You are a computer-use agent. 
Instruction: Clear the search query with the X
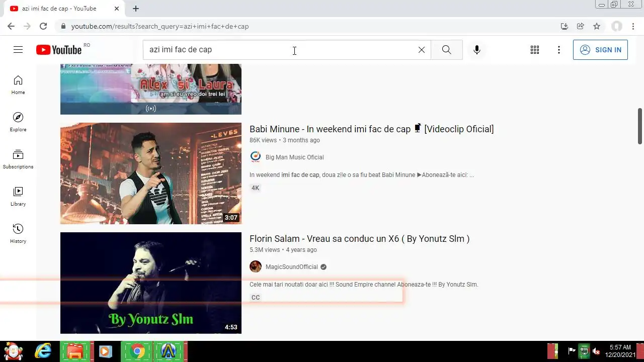(422, 50)
